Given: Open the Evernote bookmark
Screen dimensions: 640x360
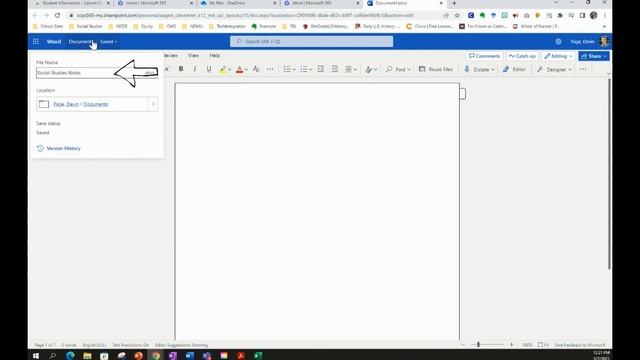Looking at the screenshot, I should click(264, 26).
